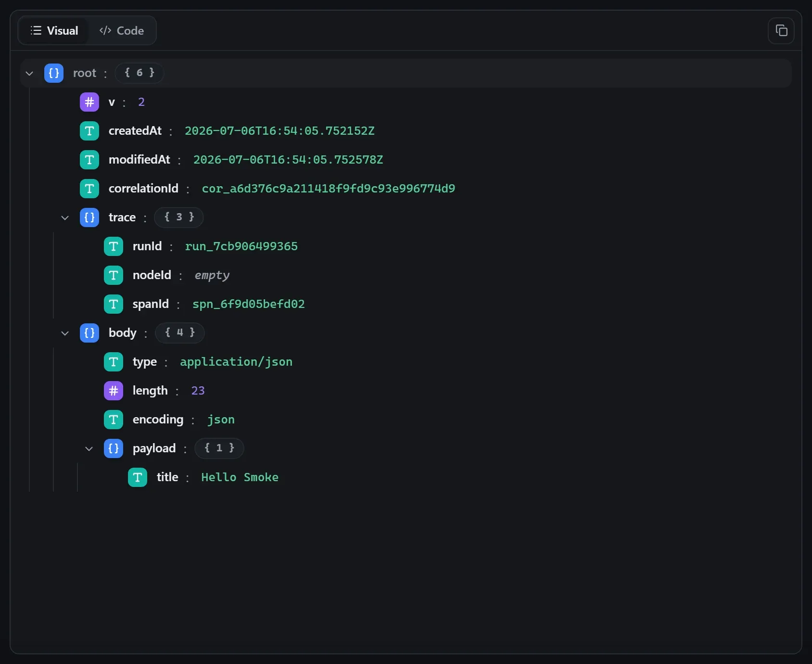812x664 pixels.
Task: Click the nodeId key label
Action: pyautogui.click(x=152, y=275)
